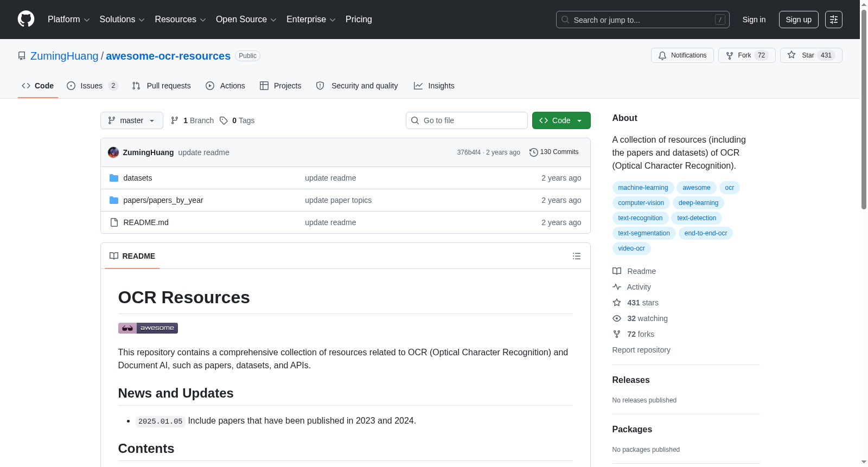This screenshot has height=467, width=868.
Task: View the 431 stars link
Action: click(635, 303)
